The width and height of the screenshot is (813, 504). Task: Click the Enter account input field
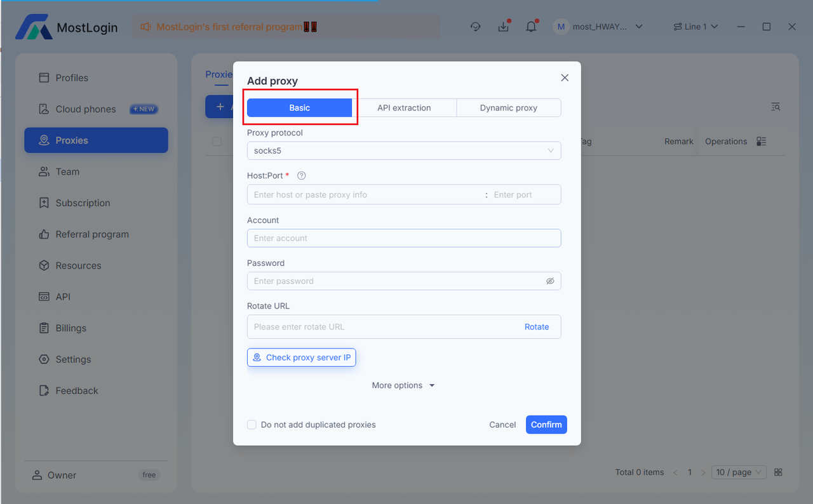[x=403, y=238]
